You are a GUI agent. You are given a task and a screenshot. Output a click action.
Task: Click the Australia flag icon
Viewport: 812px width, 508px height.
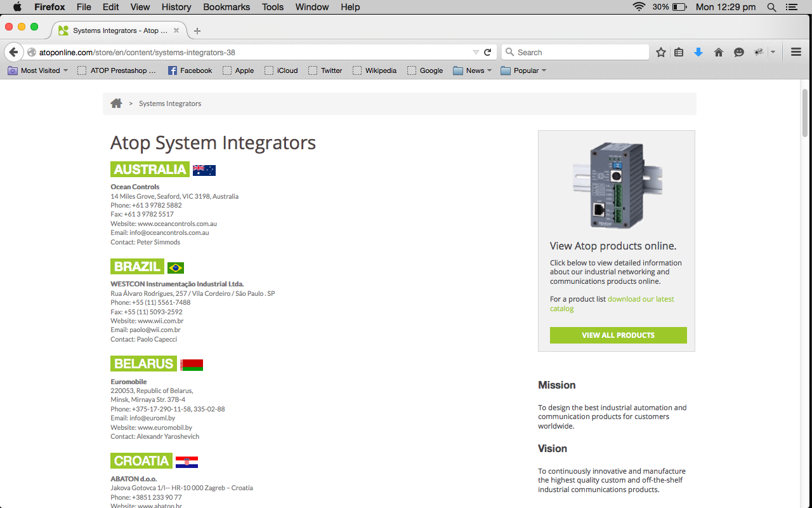coord(204,170)
